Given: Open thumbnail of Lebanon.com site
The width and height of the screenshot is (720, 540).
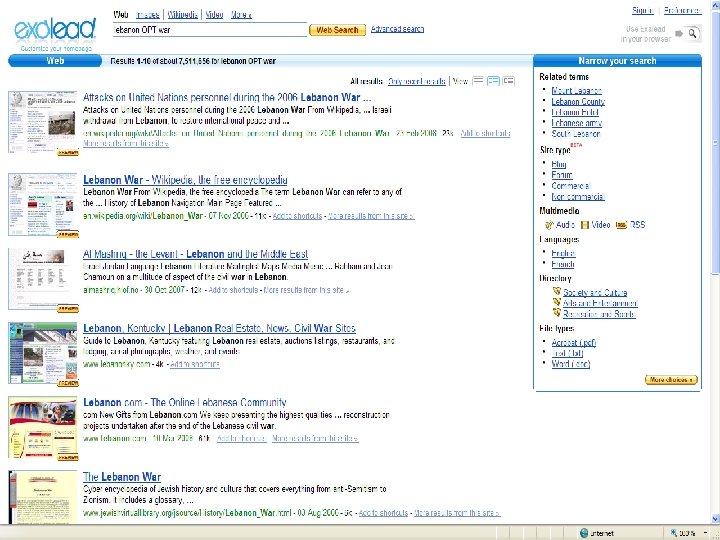Looking at the screenshot, I should [x=43, y=427].
